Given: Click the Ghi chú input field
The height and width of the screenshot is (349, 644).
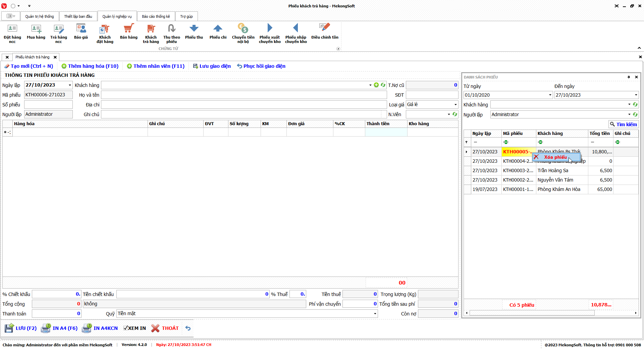Looking at the screenshot, I should (x=241, y=114).
